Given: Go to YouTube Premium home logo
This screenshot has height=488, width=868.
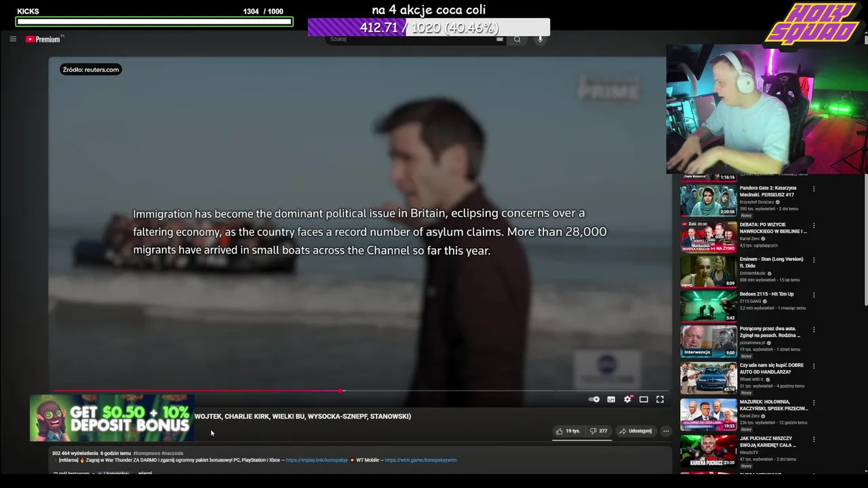Looking at the screenshot, I should pos(44,39).
